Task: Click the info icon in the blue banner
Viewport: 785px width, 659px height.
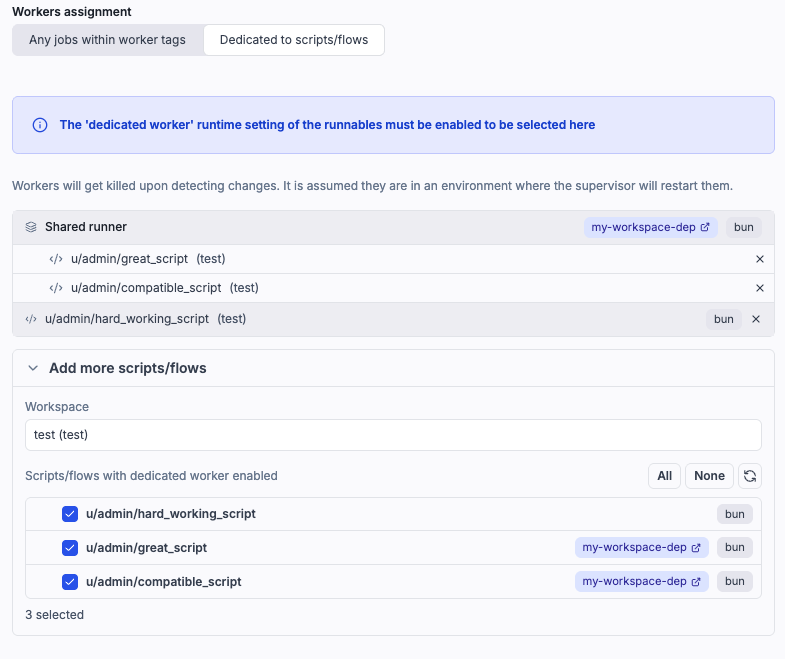Action: pyautogui.click(x=40, y=125)
